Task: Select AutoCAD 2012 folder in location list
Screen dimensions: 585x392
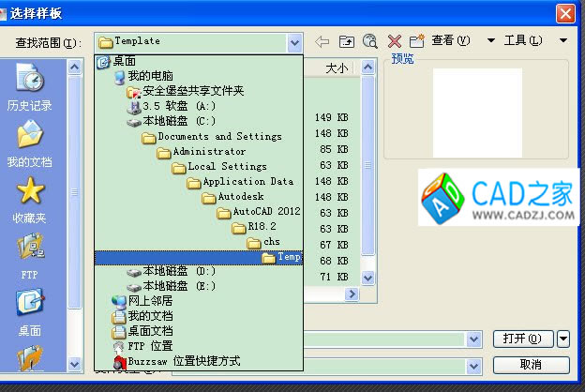Action: pyautogui.click(x=259, y=212)
